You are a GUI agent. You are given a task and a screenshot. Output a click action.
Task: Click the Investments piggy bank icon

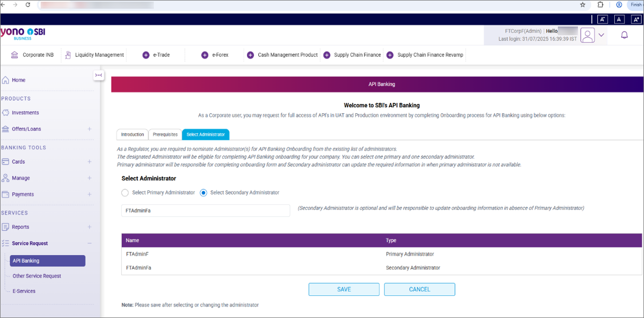point(6,113)
